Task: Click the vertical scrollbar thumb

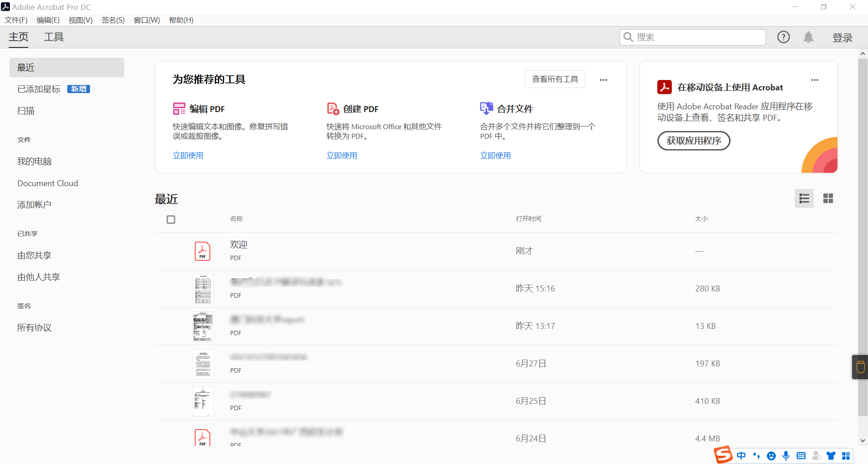Action: (x=863, y=237)
